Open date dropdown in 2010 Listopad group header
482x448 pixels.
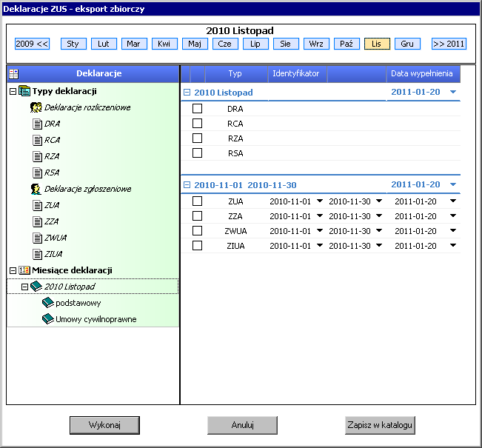point(453,92)
